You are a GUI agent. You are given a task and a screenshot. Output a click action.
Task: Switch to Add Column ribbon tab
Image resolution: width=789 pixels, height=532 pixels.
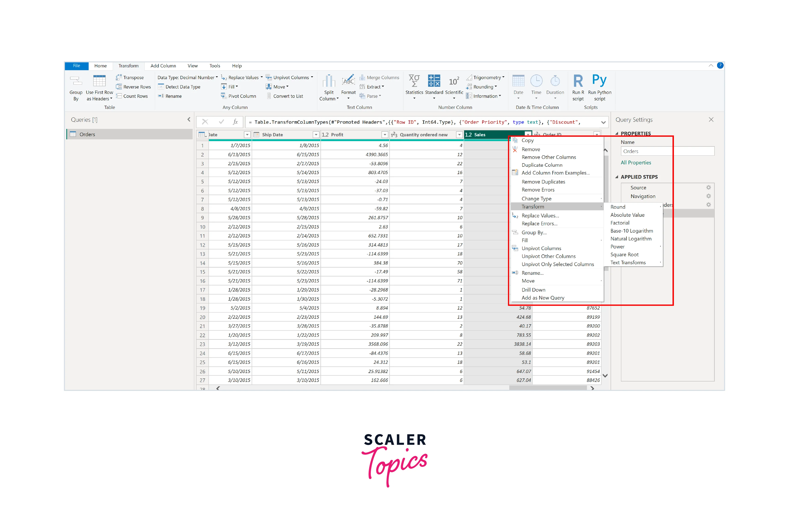[x=163, y=66]
